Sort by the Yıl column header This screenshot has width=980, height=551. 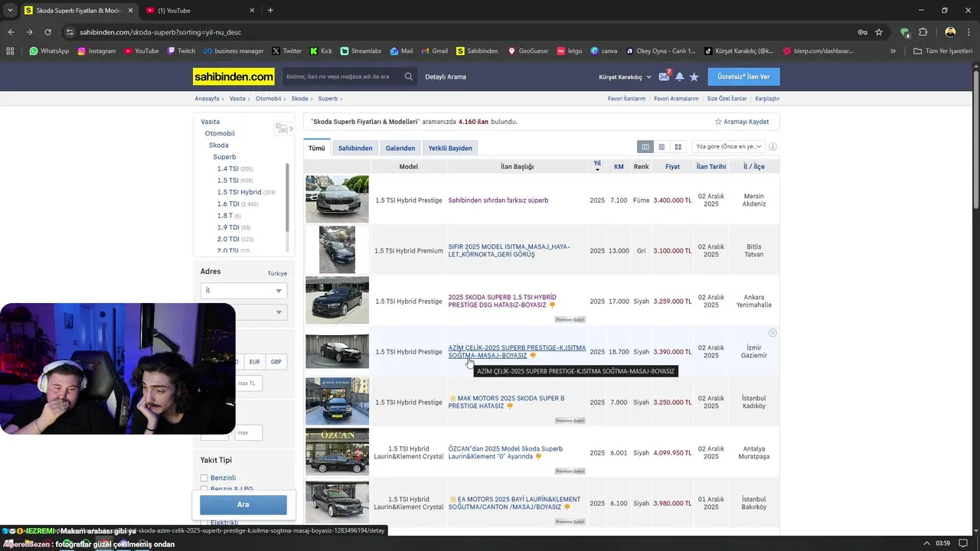click(x=597, y=166)
